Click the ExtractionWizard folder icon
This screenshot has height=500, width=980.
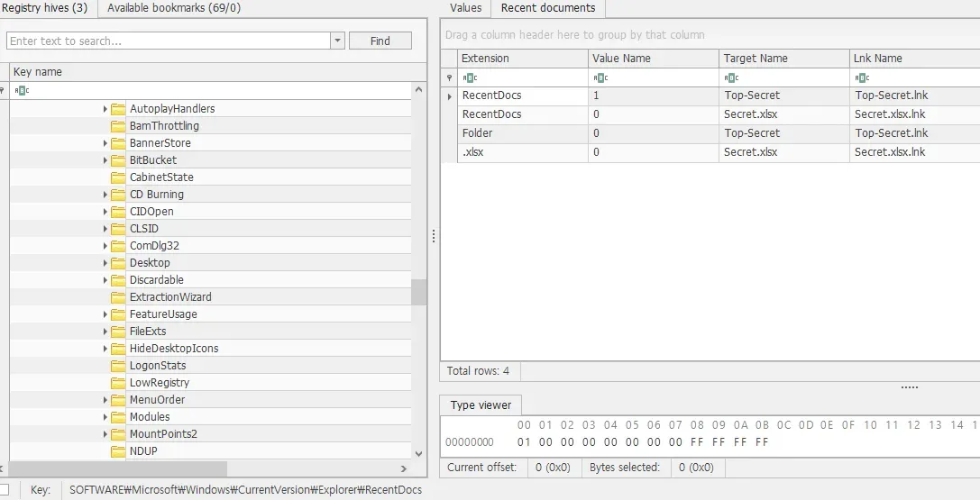point(118,297)
